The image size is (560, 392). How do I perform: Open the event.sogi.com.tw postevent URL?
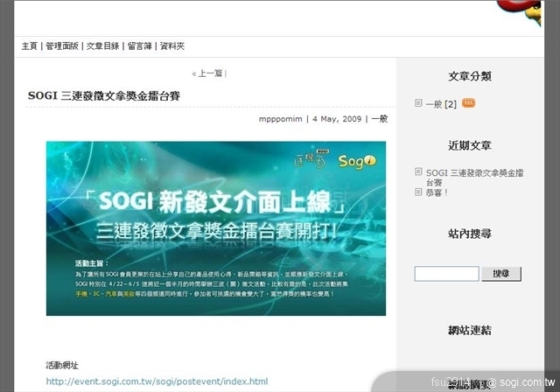click(157, 381)
